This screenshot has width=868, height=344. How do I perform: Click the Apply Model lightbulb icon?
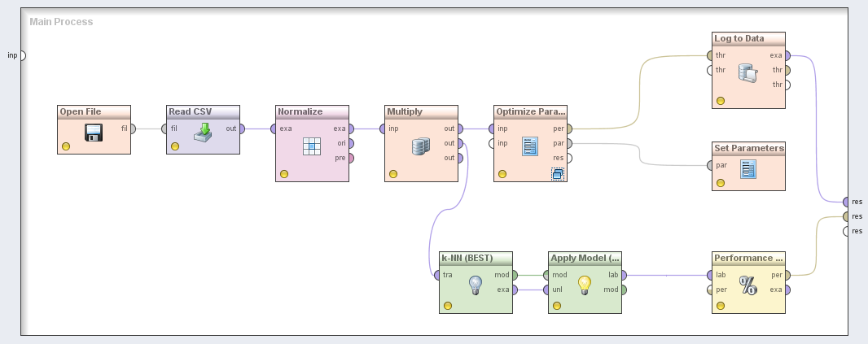tap(584, 285)
